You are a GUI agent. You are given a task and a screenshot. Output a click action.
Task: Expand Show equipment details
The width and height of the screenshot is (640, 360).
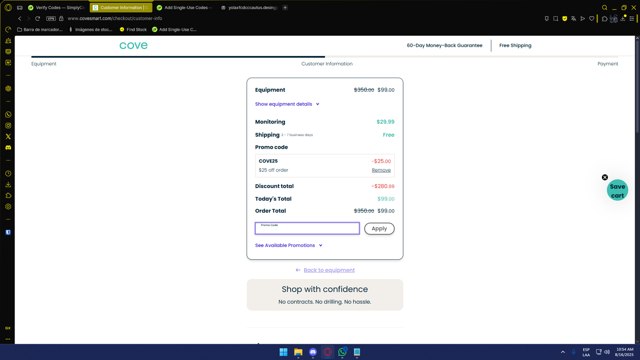pos(287,104)
